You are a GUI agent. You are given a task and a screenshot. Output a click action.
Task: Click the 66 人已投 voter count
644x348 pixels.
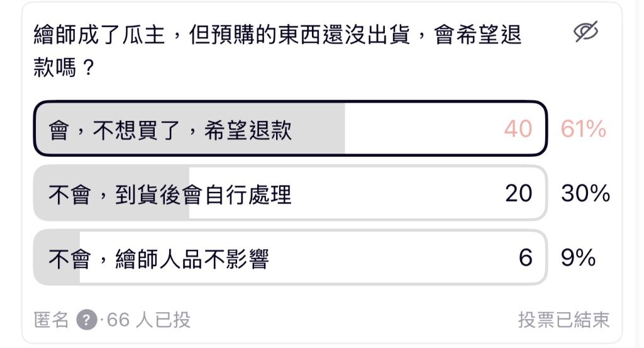coord(148,320)
